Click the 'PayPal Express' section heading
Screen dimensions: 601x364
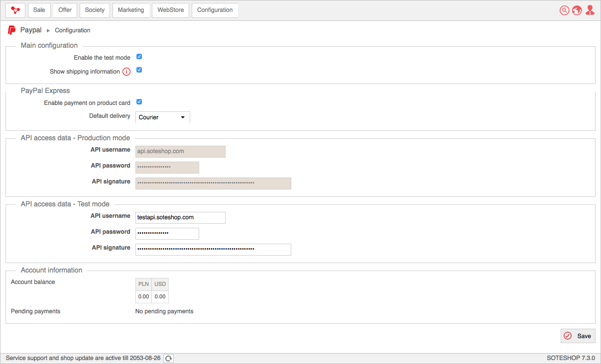coord(45,91)
